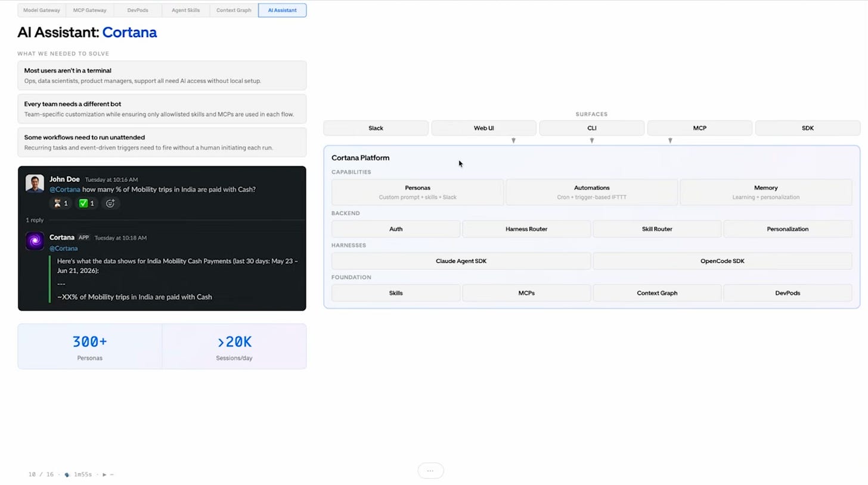Click the John Doe sender name

point(64,179)
